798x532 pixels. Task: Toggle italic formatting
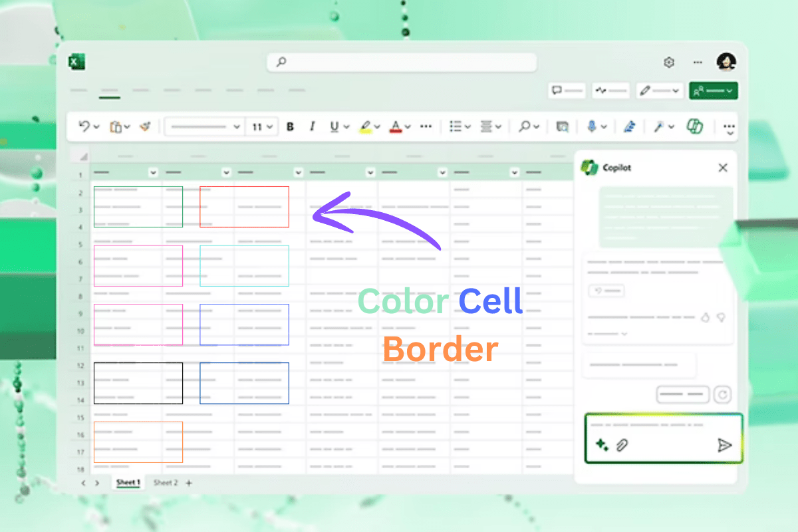point(312,126)
